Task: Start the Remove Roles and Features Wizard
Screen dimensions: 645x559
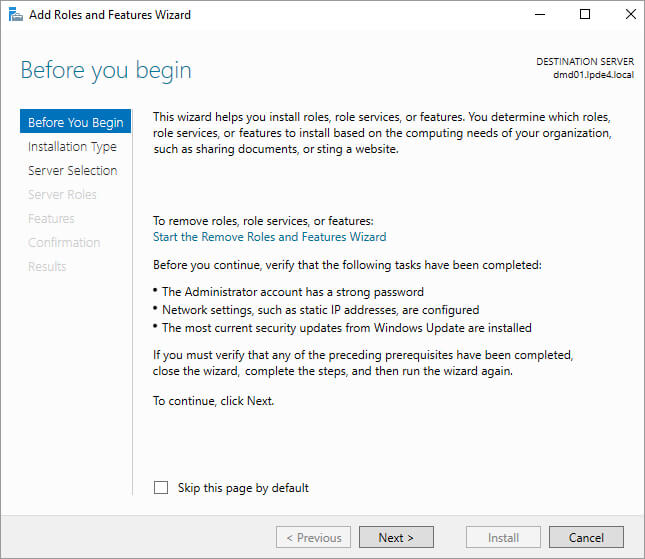Action: pyautogui.click(x=269, y=237)
